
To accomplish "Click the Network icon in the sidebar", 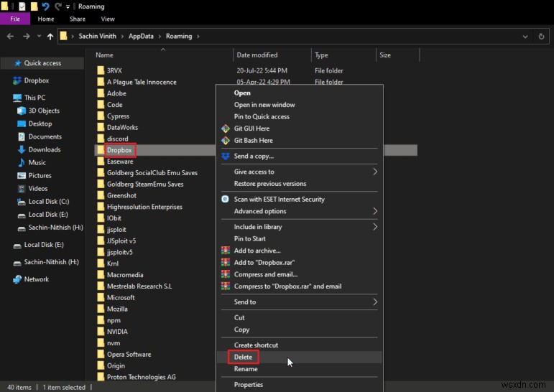I will (17, 279).
